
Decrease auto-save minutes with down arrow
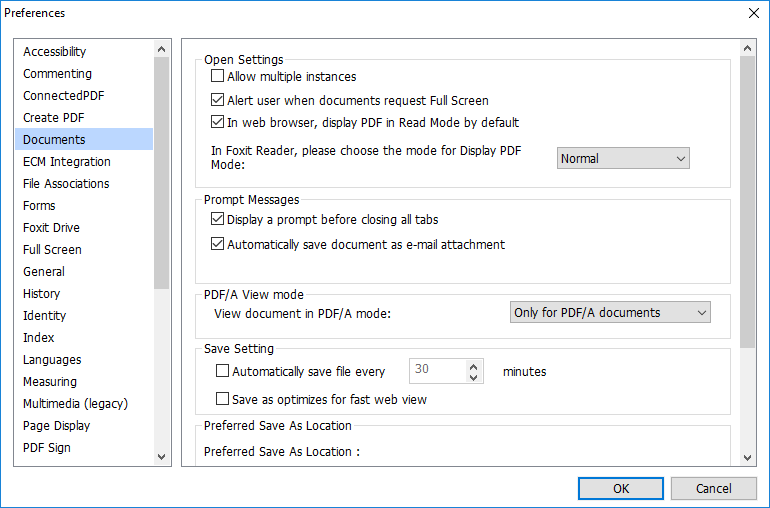click(x=474, y=377)
